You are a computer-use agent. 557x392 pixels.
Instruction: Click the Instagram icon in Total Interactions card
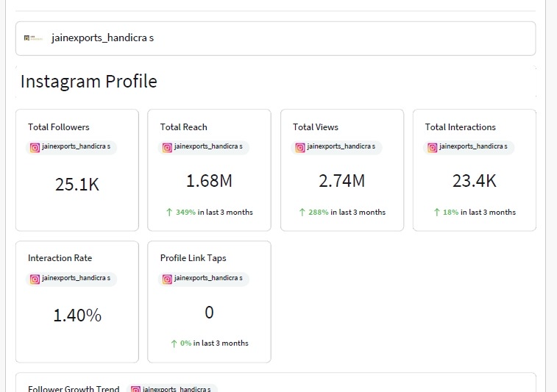click(x=432, y=147)
